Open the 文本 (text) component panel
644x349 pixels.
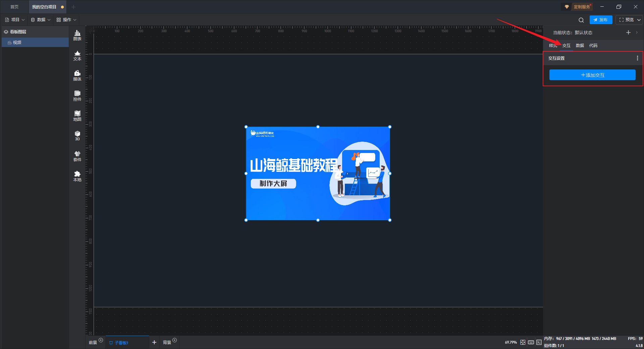tap(77, 55)
